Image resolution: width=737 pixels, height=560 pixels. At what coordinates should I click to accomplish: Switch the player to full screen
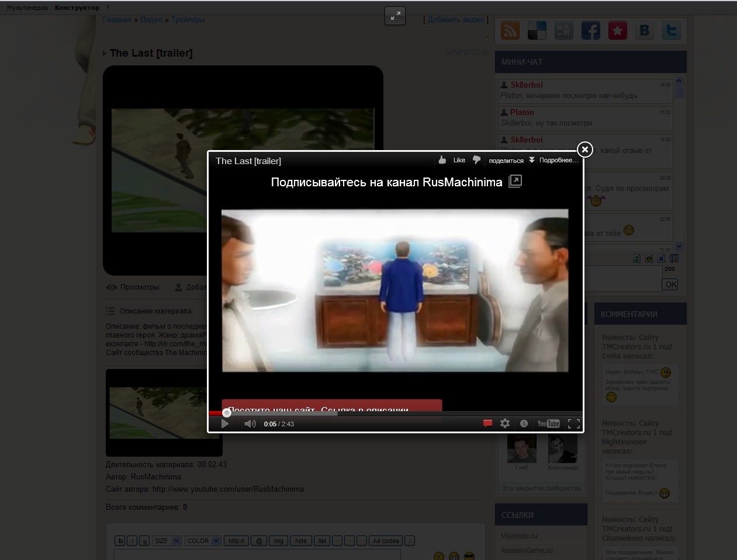pyautogui.click(x=574, y=424)
